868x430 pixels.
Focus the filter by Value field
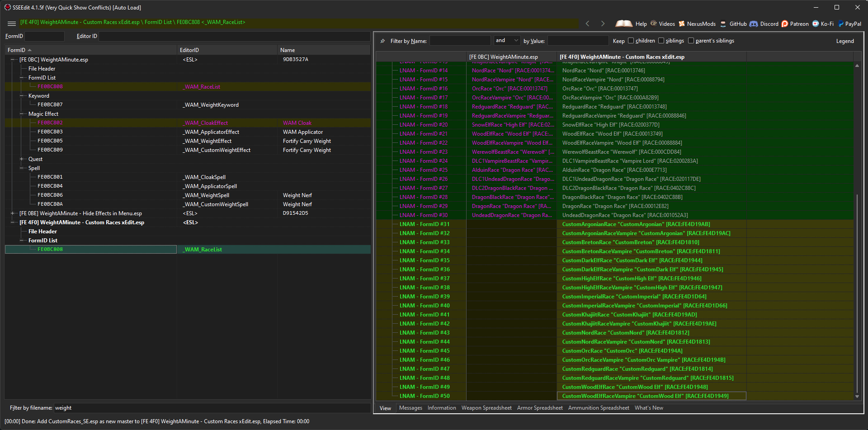(x=578, y=41)
